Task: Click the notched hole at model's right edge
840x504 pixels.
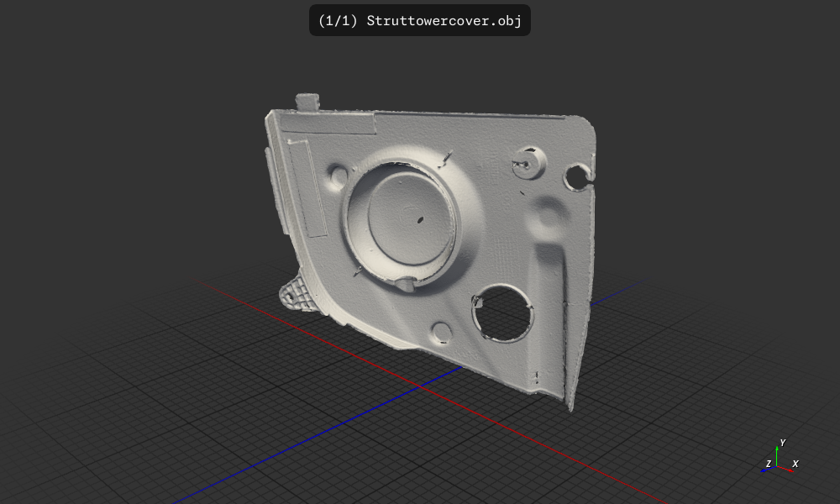Action: pos(579,176)
